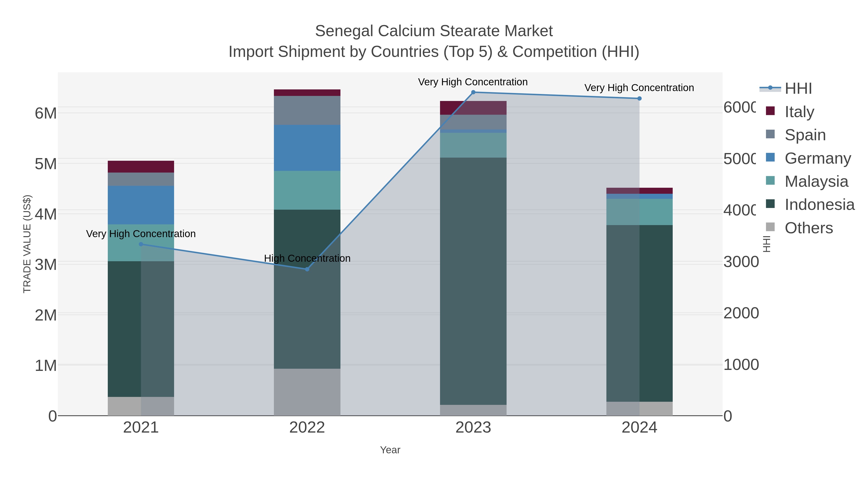Screen dimensions: 868x488
Task: Click the 6M left axis tick label
Action: [46, 113]
